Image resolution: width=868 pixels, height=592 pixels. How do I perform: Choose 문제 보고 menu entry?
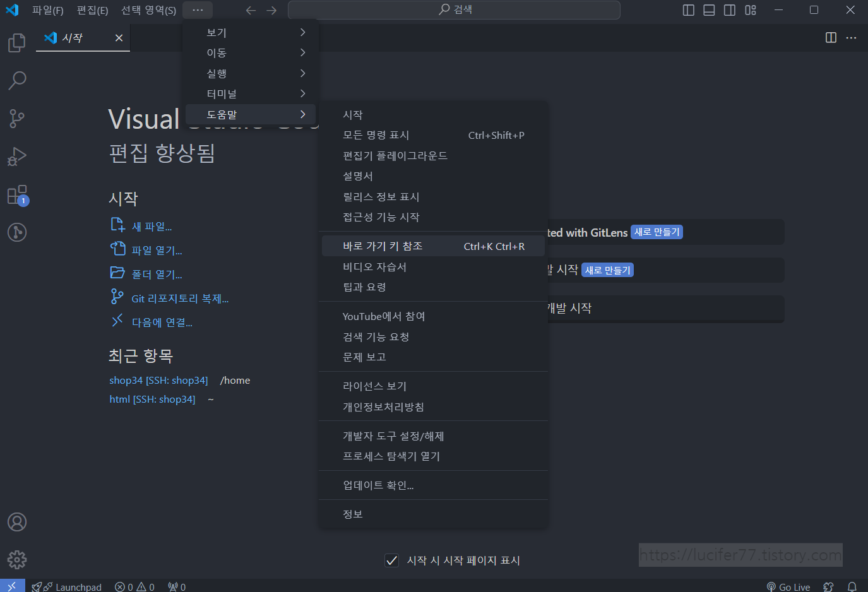coord(433,357)
